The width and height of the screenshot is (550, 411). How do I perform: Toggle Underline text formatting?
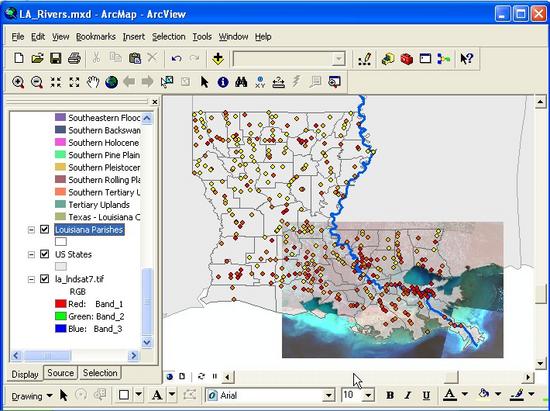tap(426, 396)
